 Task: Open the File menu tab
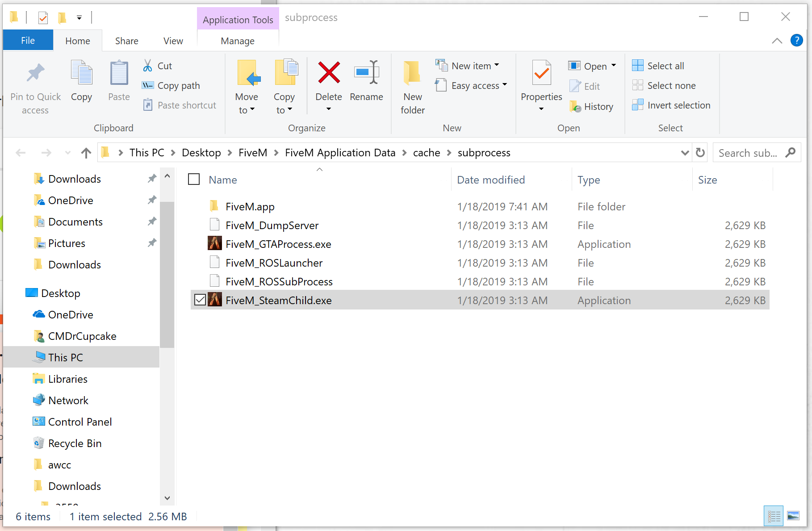pos(28,41)
